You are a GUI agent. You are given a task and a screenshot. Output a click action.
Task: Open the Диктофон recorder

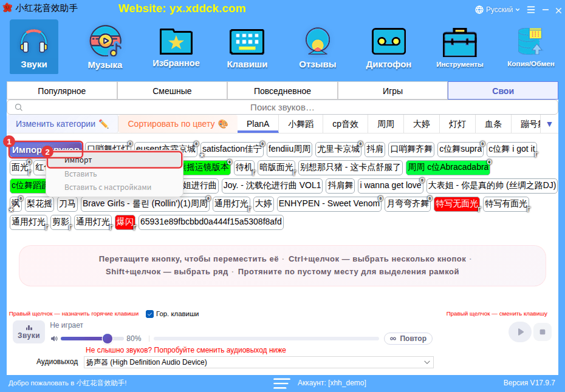(x=388, y=47)
